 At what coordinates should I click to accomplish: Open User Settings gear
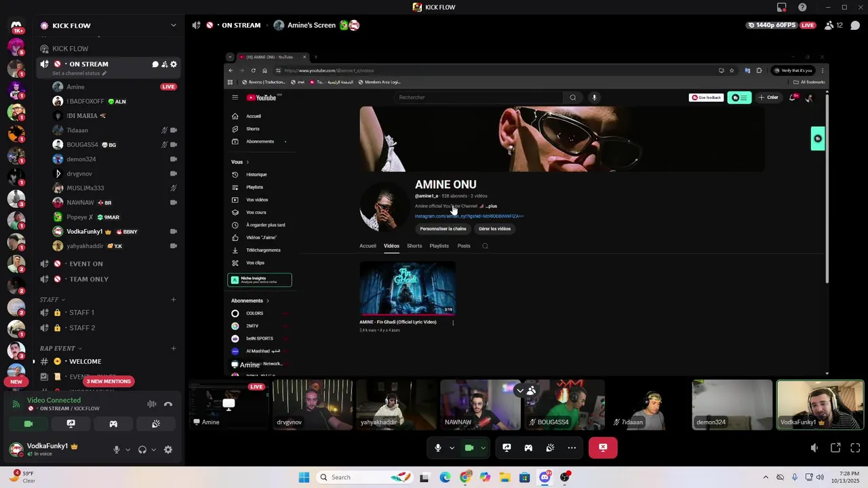[168, 449]
